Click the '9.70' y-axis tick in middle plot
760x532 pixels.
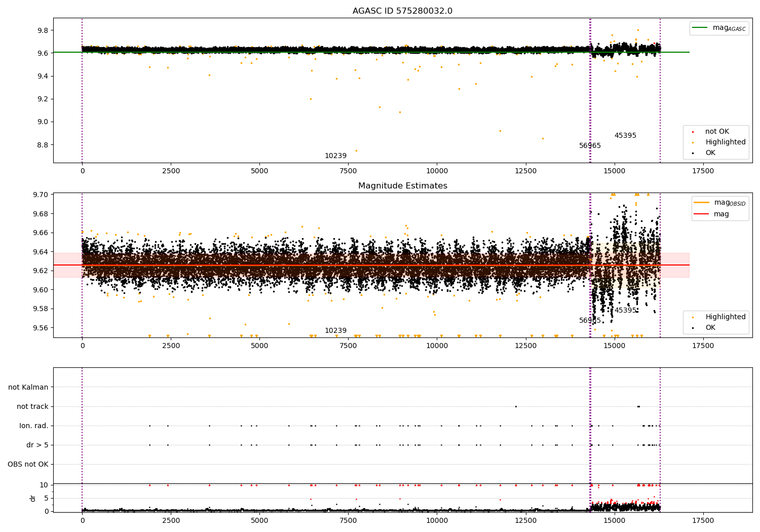tap(41, 195)
